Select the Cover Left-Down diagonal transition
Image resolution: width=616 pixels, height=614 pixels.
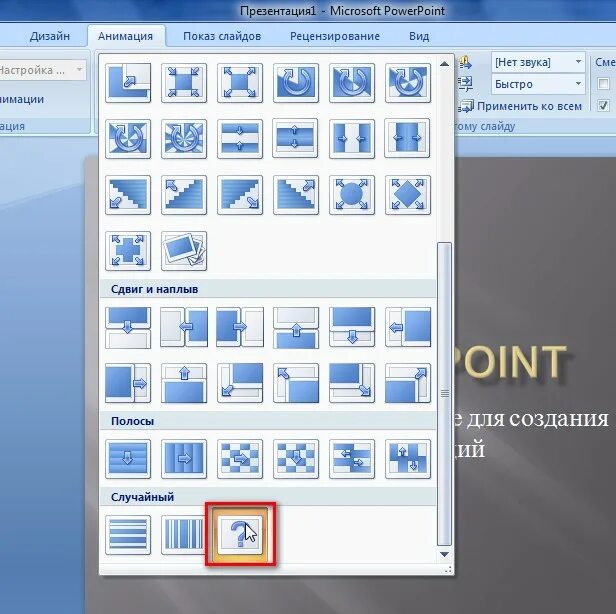240,383
